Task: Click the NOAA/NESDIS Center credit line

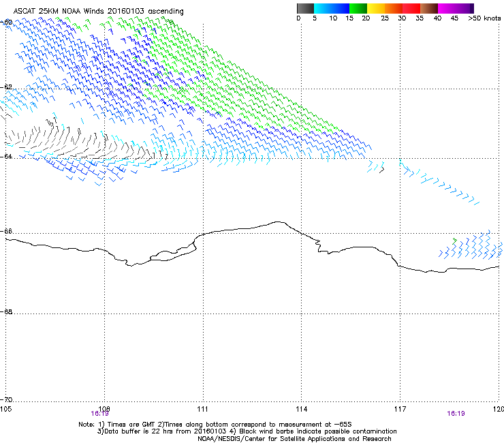Action: pyautogui.click(x=294, y=439)
